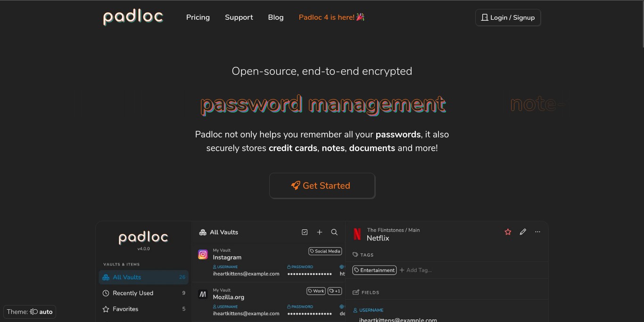Image resolution: width=644 pixels, height=322 pixels.
Task: Click the Netflix logo icon
Action: tap(357, 234)
